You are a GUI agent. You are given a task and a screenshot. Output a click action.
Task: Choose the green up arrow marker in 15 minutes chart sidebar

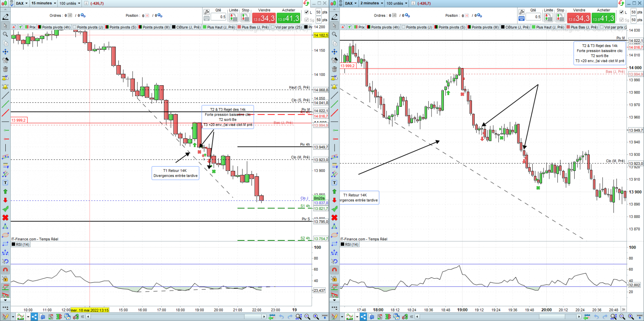coord(5,191)
